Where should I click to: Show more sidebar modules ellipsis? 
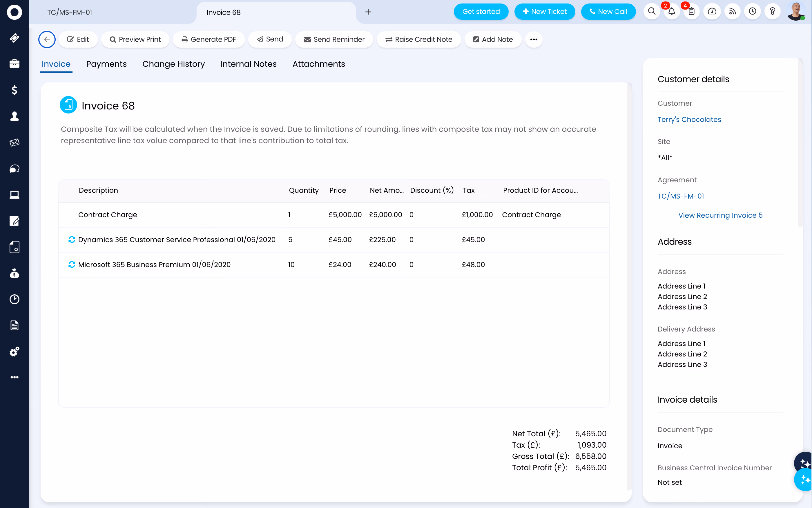point(14,377)
